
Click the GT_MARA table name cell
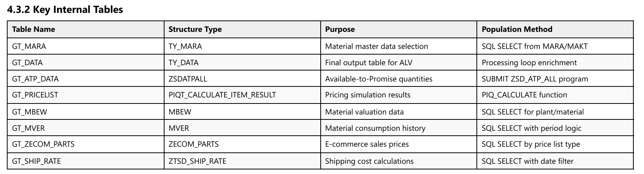pyautogui.click(x=29, y=46)
